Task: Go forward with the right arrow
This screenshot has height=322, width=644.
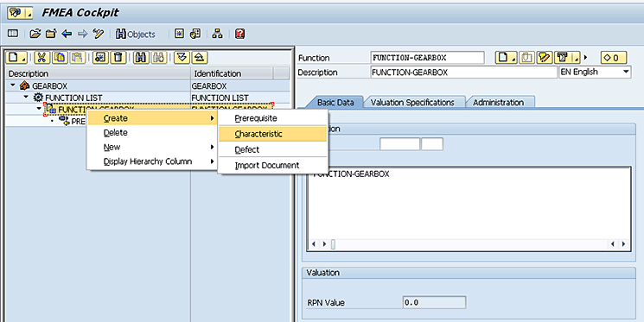Action: (x=83, y=34)
